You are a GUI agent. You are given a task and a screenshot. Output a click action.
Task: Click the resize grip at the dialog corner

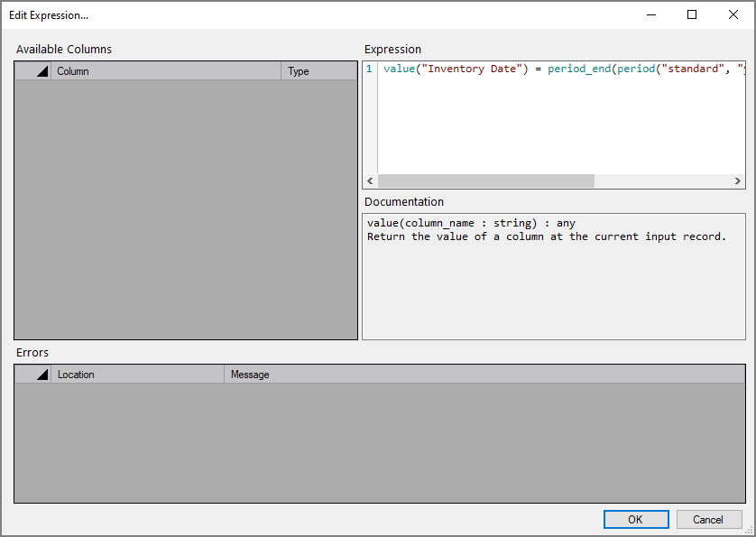[749, 530]
